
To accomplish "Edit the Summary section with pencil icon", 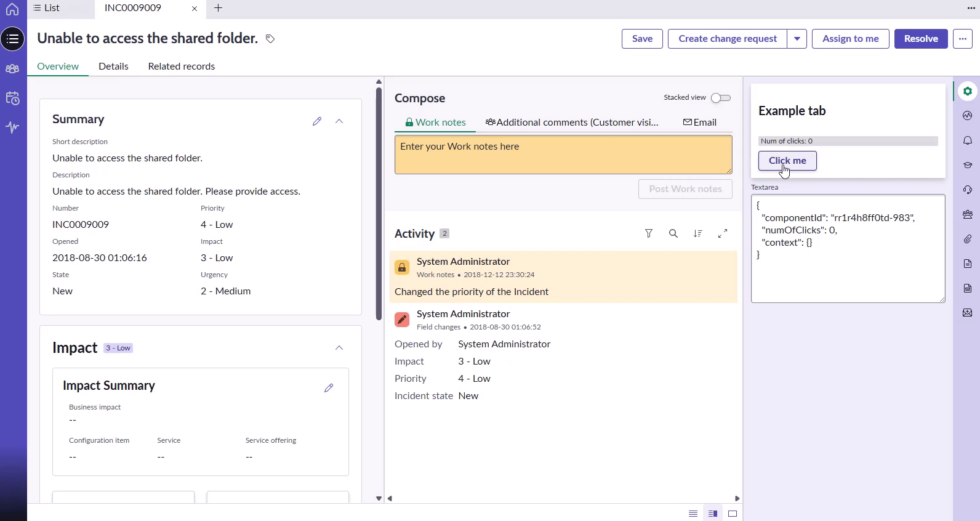I will tap(317, 121).
